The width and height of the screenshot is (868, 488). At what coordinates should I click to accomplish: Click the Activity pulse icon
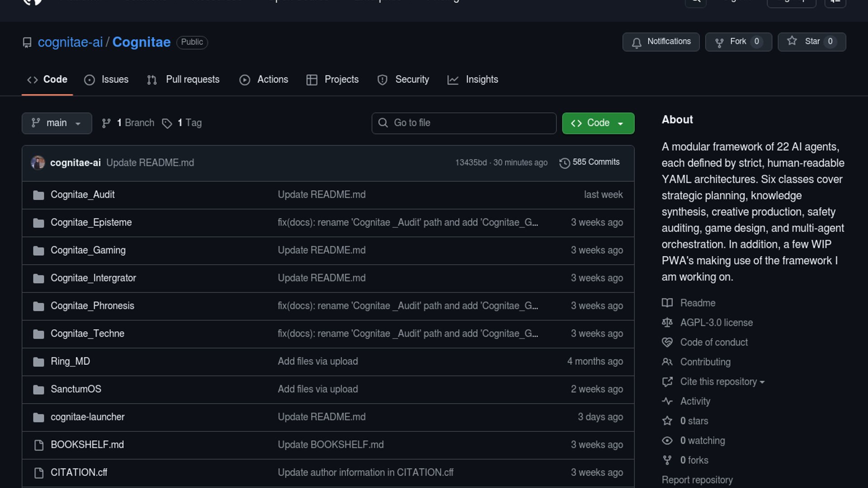pyautogui.click(x=667, y=401)
